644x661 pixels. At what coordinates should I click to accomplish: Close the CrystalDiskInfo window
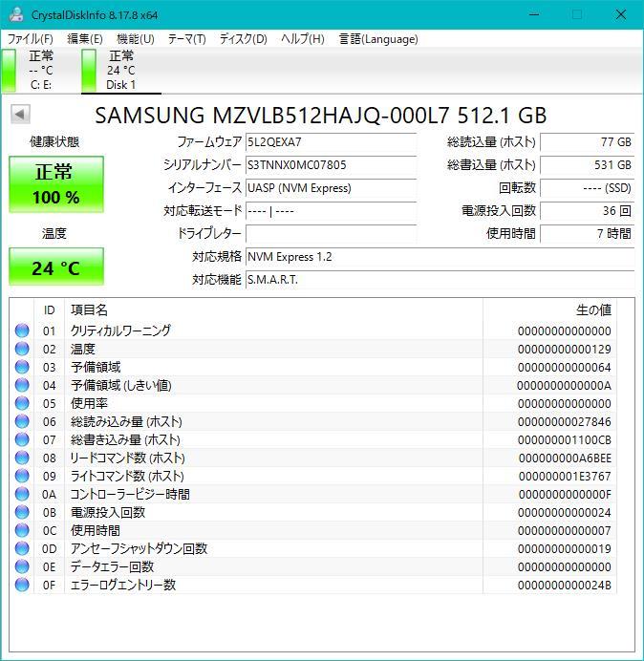pos(621,14)
